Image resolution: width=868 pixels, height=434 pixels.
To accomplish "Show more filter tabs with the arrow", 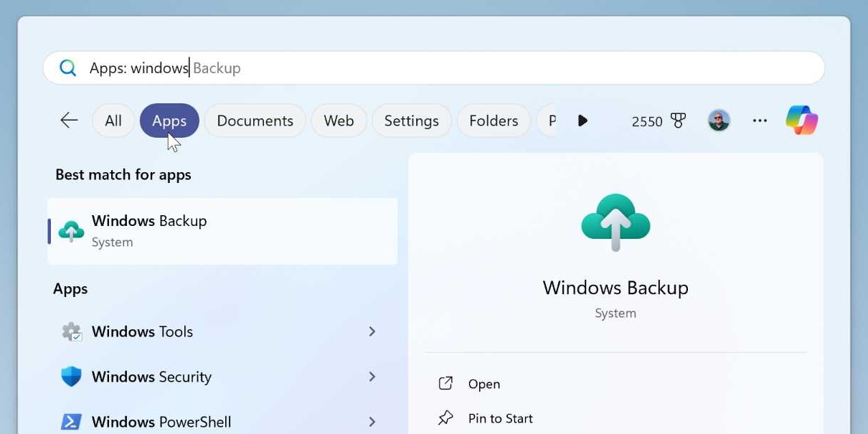I will point(582,121).
